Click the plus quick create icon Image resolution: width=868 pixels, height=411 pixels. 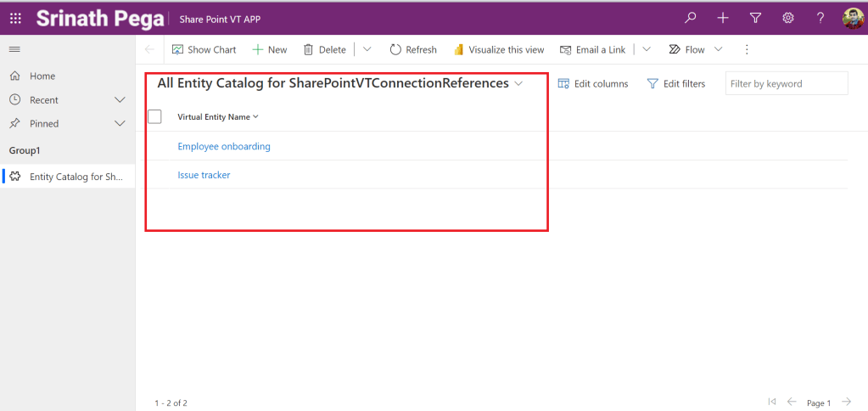[x=723, y=18]
